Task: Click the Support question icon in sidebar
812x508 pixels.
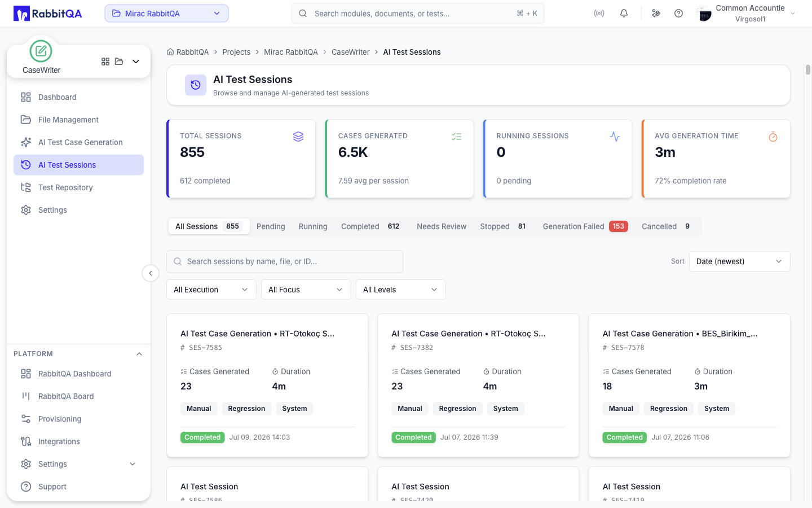Action: [26, 487]
